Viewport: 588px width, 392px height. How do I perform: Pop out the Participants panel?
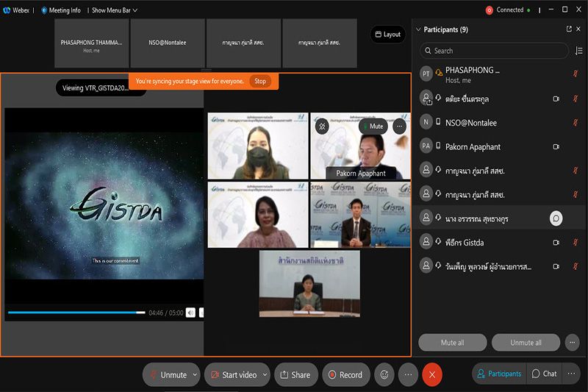[568, 29]
